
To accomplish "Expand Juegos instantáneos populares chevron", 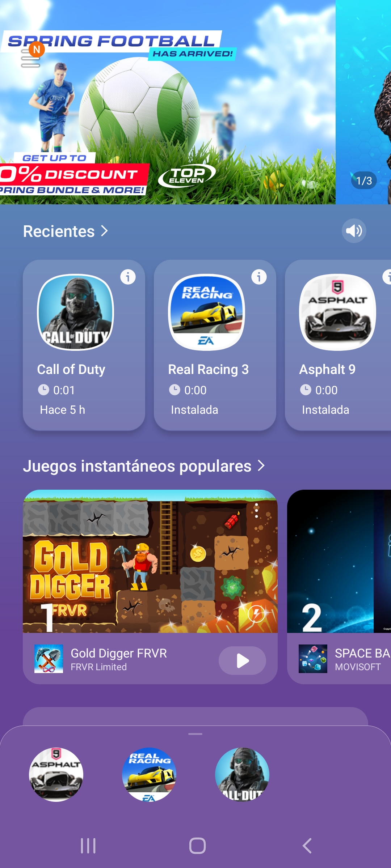I will (261, 465).
